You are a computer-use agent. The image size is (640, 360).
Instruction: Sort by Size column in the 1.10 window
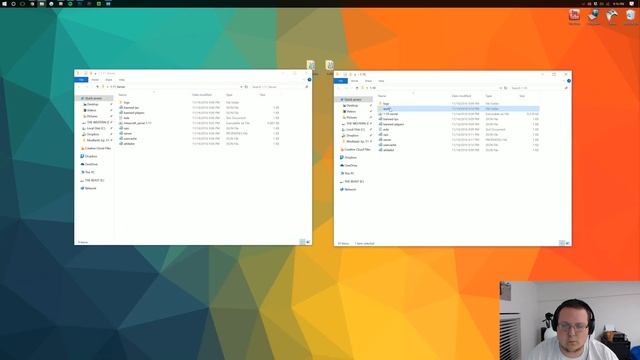coord(522,96)
